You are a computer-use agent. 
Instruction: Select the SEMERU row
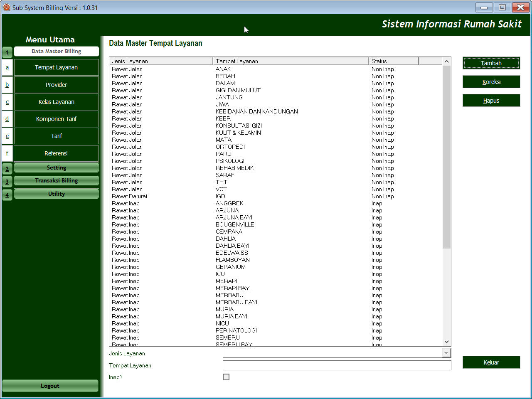coord(276,337)
